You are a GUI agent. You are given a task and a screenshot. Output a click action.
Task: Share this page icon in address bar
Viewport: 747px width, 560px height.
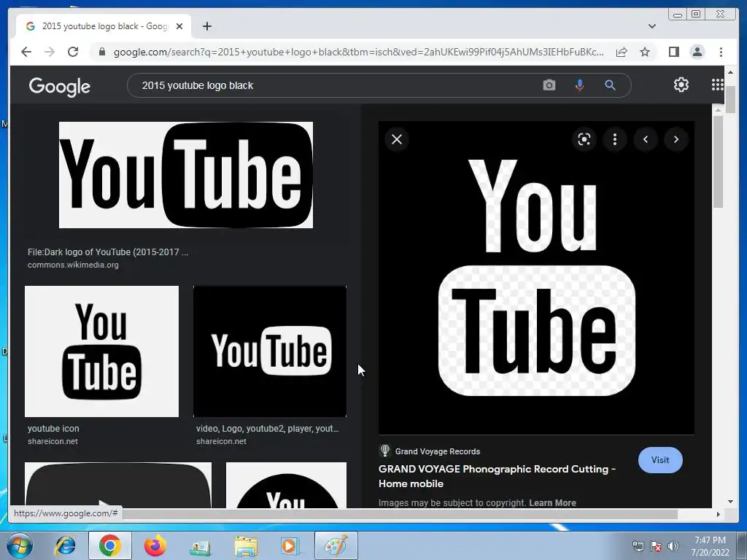click(622, 52)
